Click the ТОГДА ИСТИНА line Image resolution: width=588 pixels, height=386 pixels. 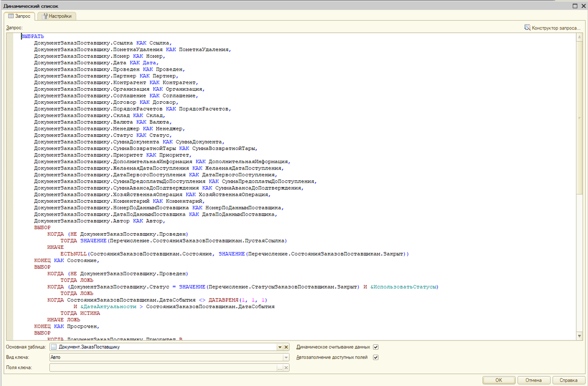pyautogui.click(x=80, y=313)
